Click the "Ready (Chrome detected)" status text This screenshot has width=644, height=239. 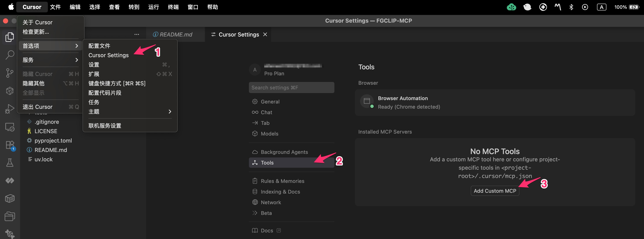coord(409,107)
